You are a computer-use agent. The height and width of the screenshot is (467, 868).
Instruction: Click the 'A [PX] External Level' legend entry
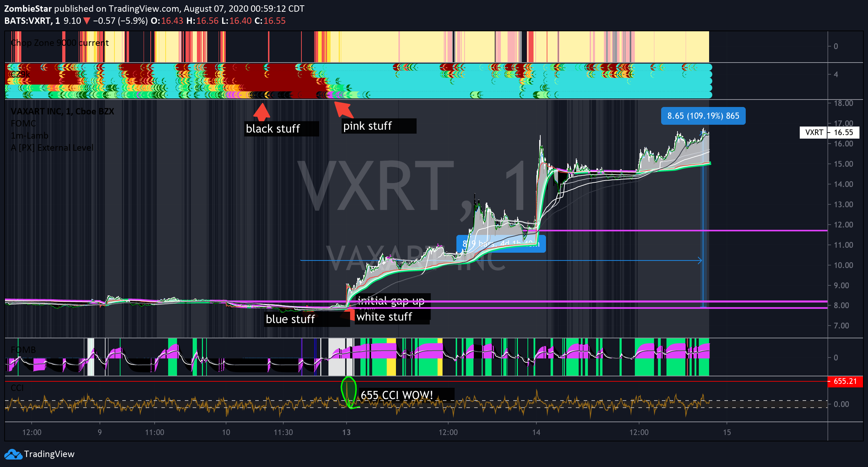click(x=52, y=148)
